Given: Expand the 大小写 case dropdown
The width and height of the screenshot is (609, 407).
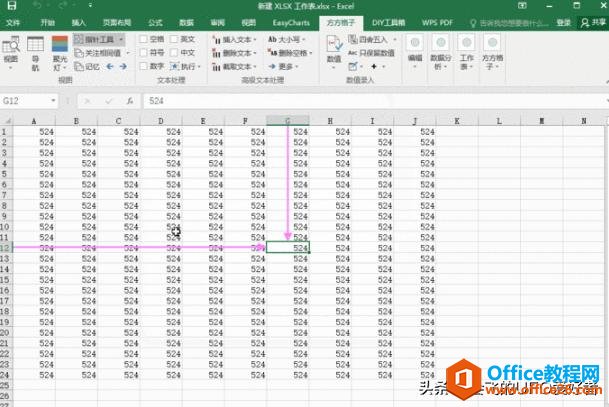Looking at the screenshot, I should pyautogui.click(x=304, y=40).
